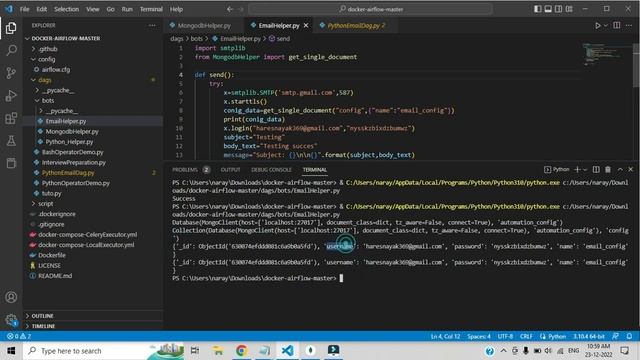
Task: Maximize the panel with the up chevron
Action: 620,169
